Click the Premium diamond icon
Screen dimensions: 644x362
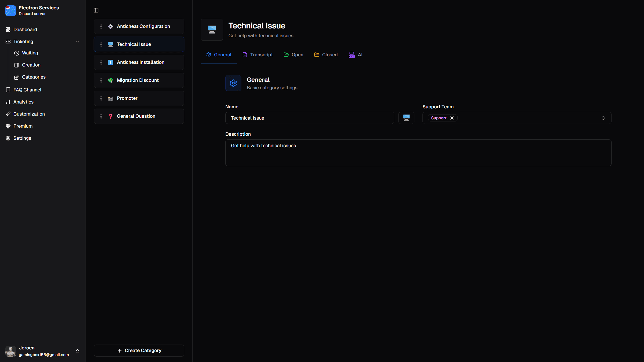tap(8, 126)
